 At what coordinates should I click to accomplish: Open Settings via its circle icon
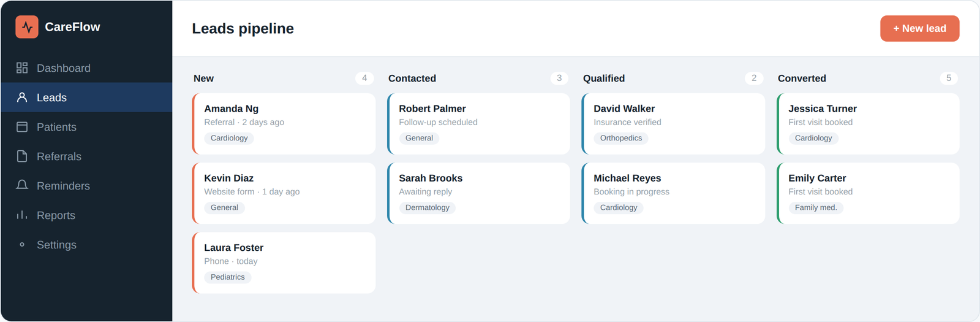(22, 244)
